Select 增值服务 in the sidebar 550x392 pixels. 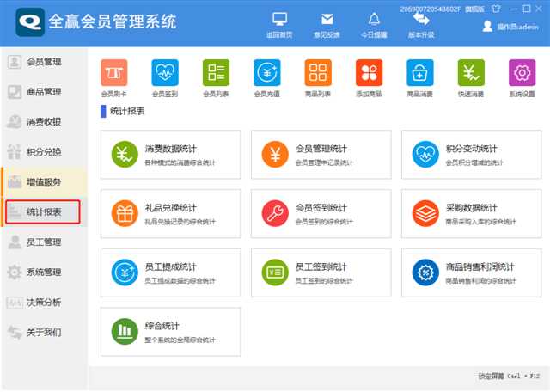tap(44, 181)
